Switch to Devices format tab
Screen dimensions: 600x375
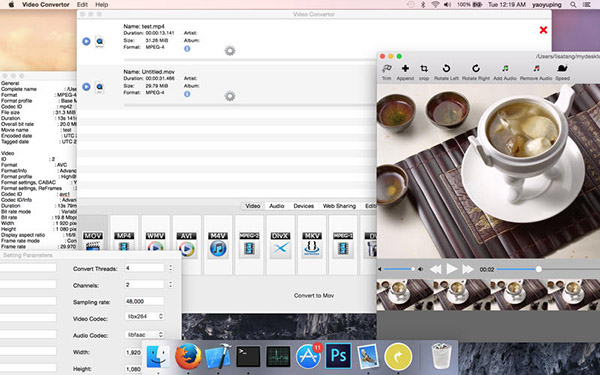(x=303, y=206)
